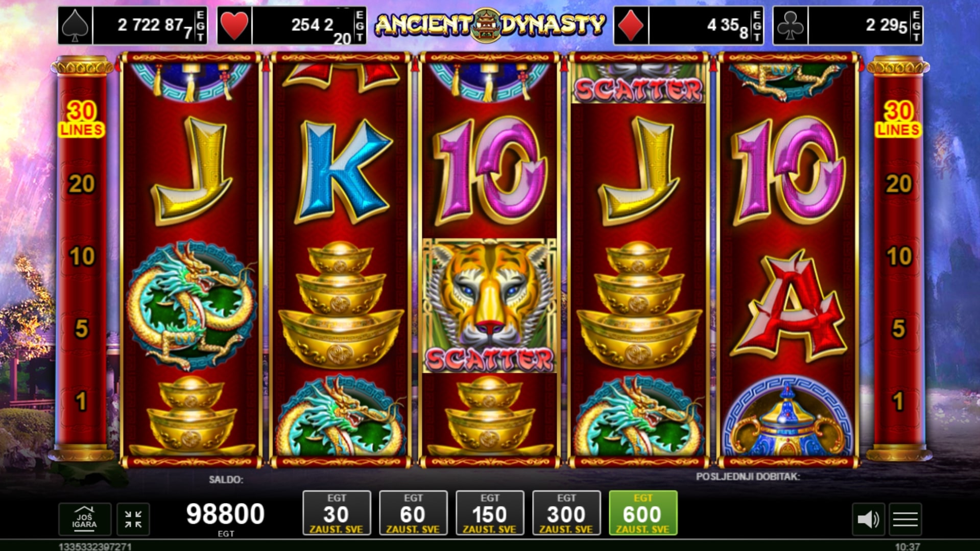This screenshot has height=551, width=980.
Task: Open the JOŠ IGARA home button
Action: [84, 519]
